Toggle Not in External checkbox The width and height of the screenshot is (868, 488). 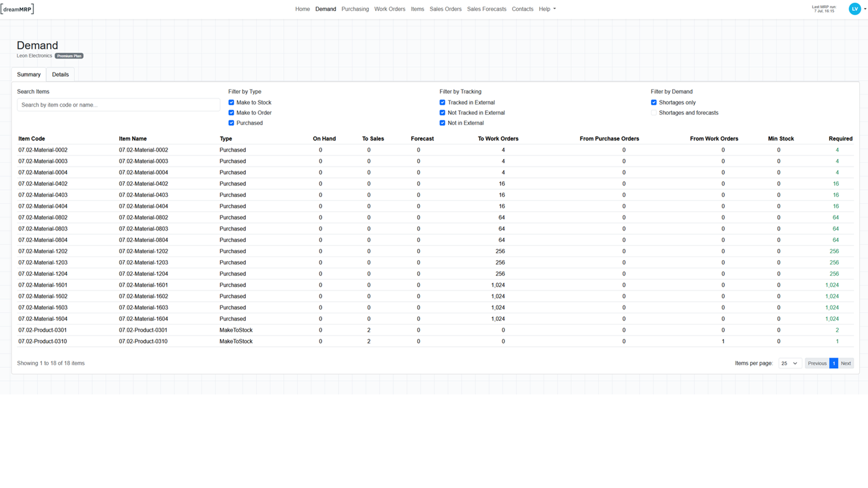pos(442,123)
